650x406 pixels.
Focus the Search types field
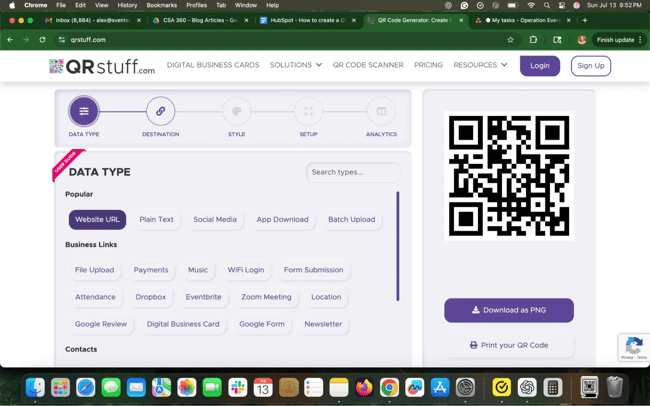pyautogui.click(x=353, y=172)
